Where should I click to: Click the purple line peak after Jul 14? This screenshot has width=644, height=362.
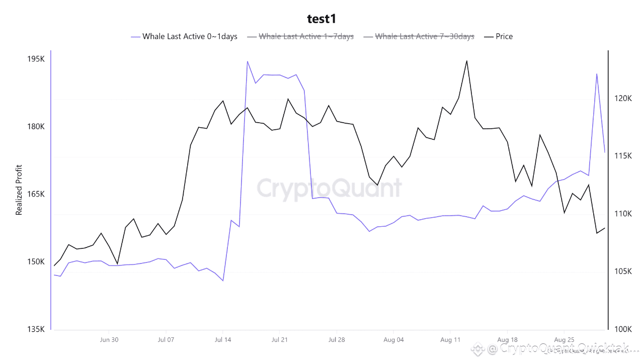coord(247,61)
